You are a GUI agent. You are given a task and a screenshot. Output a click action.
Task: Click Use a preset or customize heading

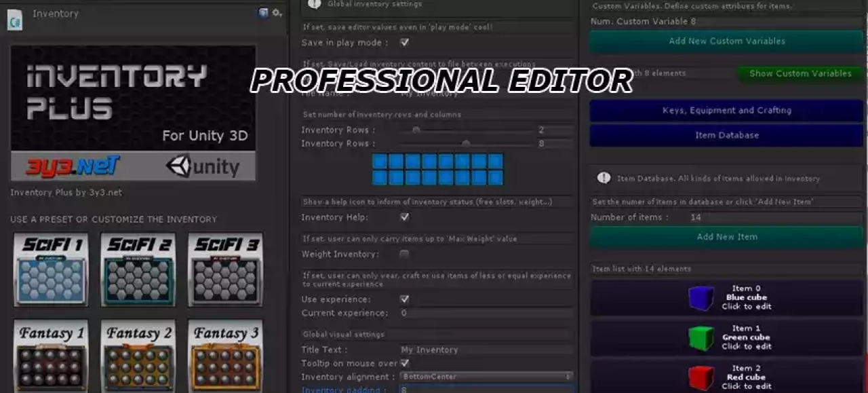click(x=114, y=220)
